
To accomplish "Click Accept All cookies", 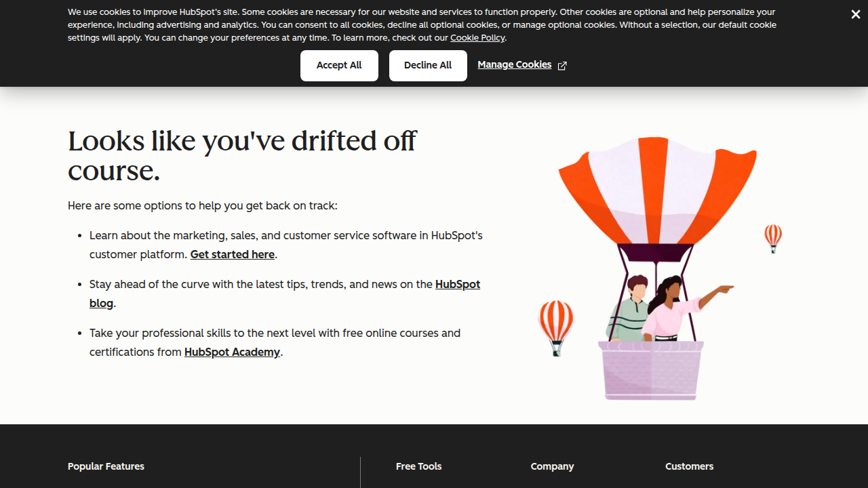I will point(339,65).
